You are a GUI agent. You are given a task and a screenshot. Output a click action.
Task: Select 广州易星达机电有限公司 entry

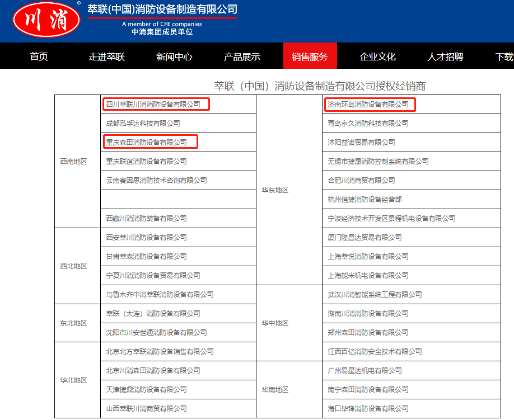point(365,370)
